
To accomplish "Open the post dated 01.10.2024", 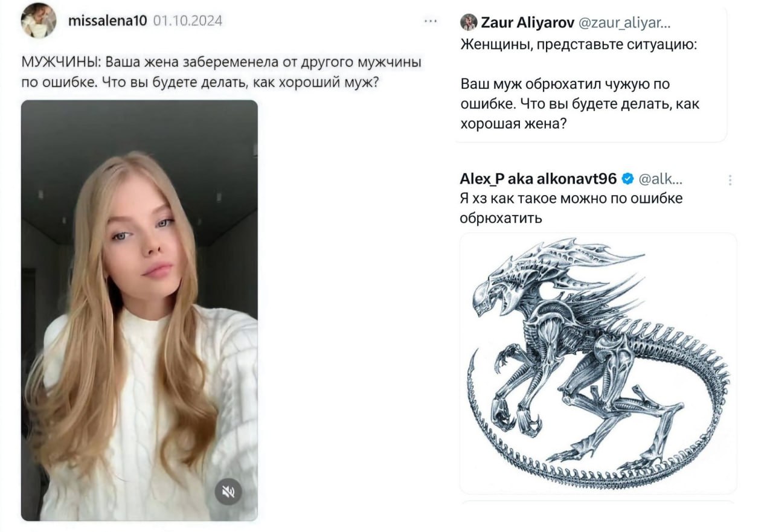I will [188, 21].
